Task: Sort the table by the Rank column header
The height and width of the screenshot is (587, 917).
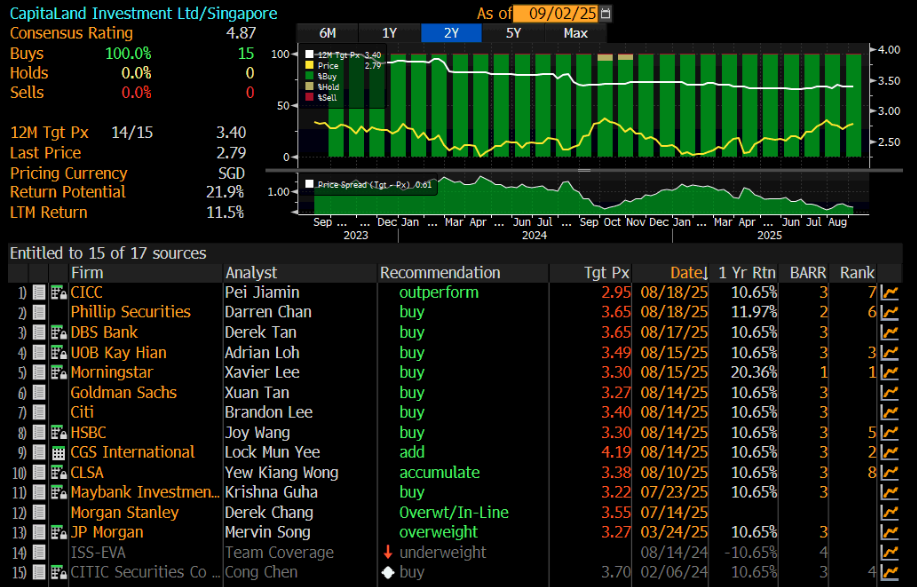Action: pyautogui.click(x=856, y=272)
